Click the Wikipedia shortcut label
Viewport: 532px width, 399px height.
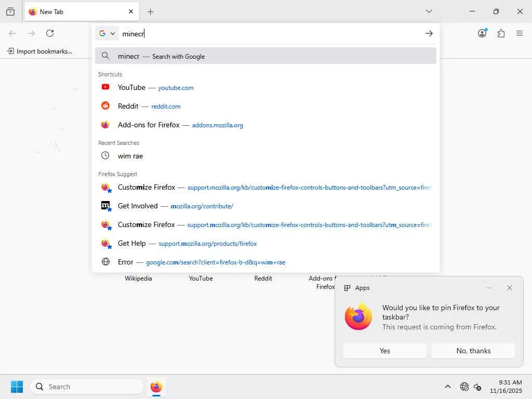point(138,278)
